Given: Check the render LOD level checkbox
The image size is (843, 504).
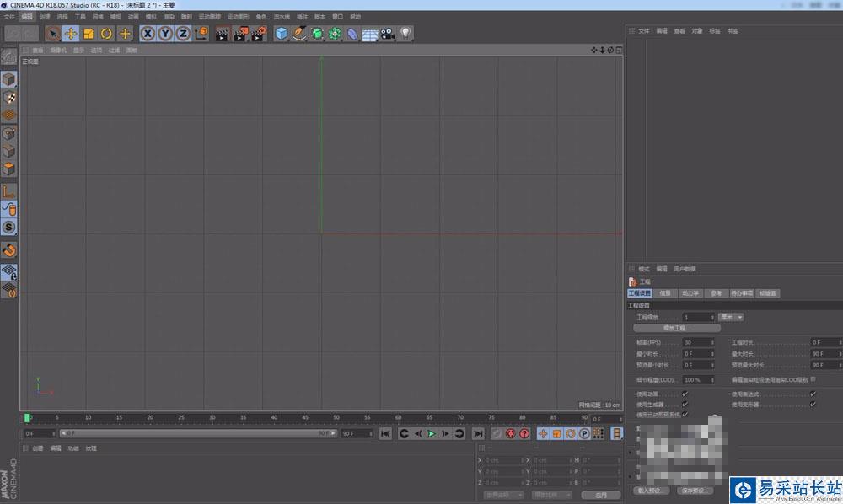Looking at the screenshot, I should pos(813,379).
